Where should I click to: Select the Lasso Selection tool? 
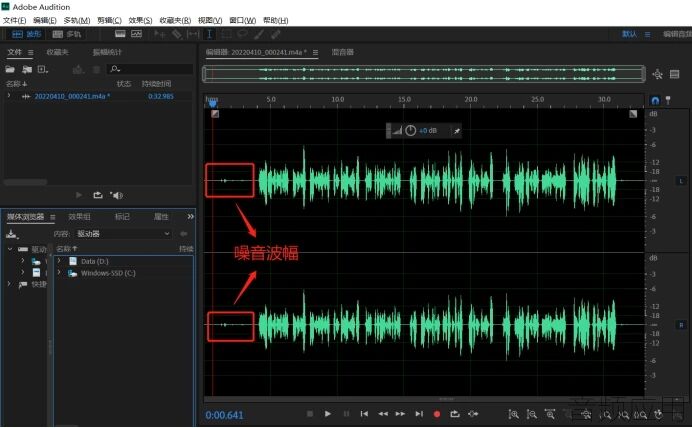pos(242,34)
